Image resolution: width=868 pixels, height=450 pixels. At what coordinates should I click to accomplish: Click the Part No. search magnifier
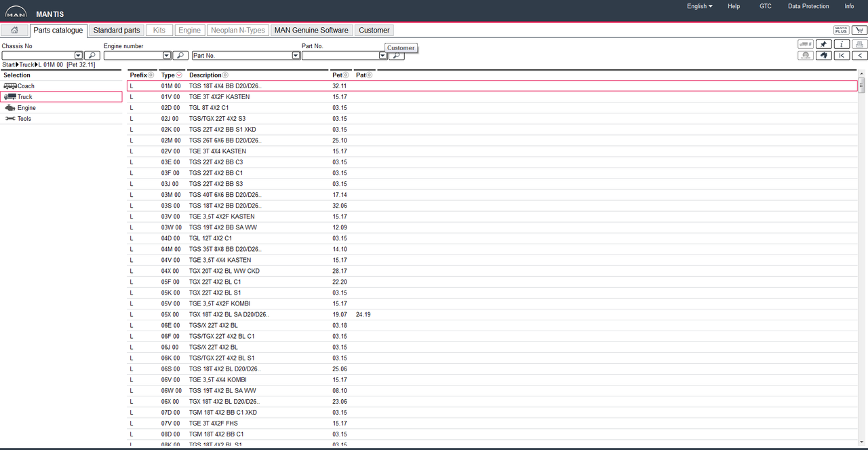point(397,56)
